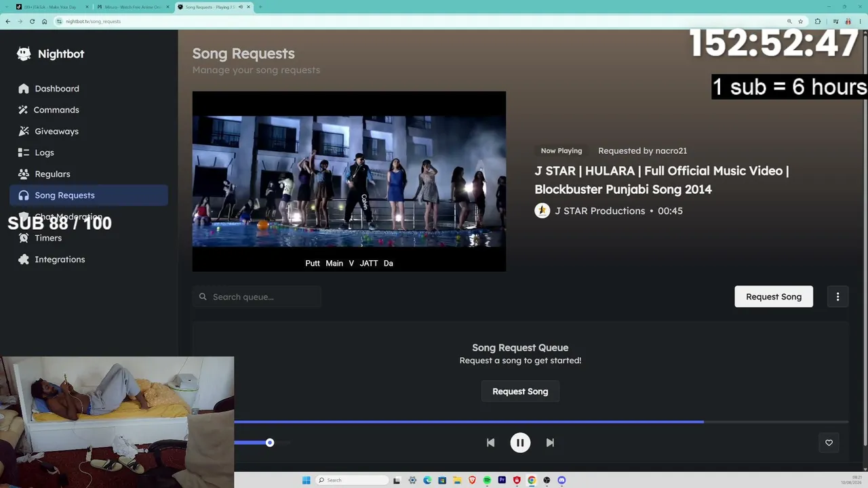The height and width of the screenshot is (488, 868).
Task: Switch to Google Chrome on the taskbar
Action: [532, 481]
